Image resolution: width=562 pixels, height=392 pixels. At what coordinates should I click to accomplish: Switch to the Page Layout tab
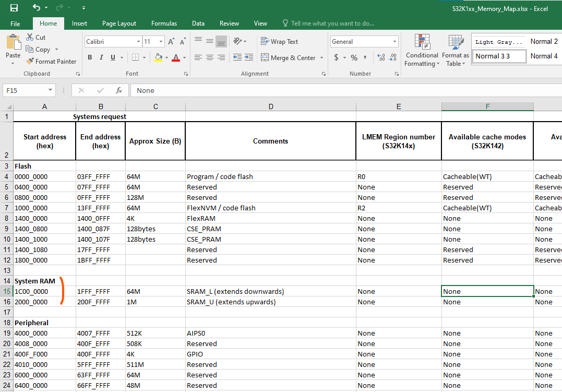tap(119, 23)
